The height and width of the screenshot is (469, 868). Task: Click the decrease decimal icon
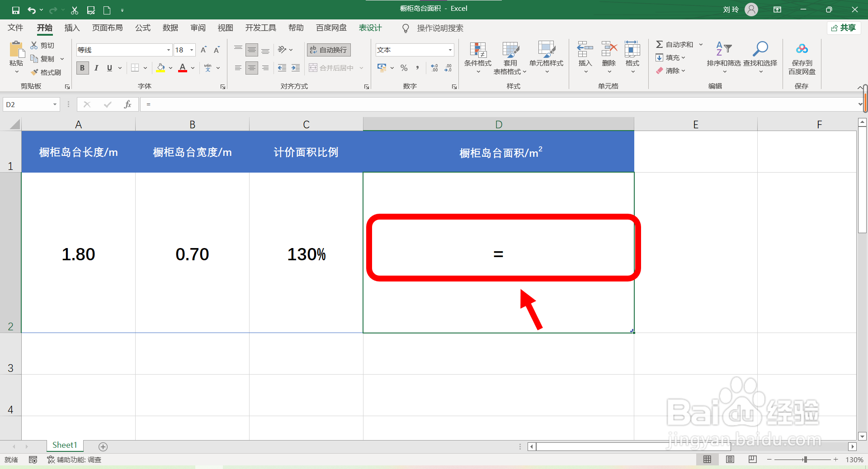tap(448, 68)
